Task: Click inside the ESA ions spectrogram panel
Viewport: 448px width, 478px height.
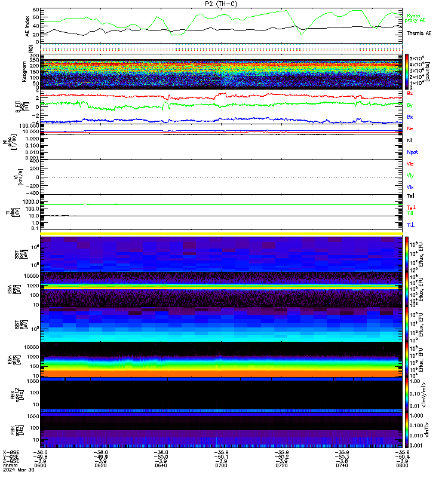Action: point(221,290)
